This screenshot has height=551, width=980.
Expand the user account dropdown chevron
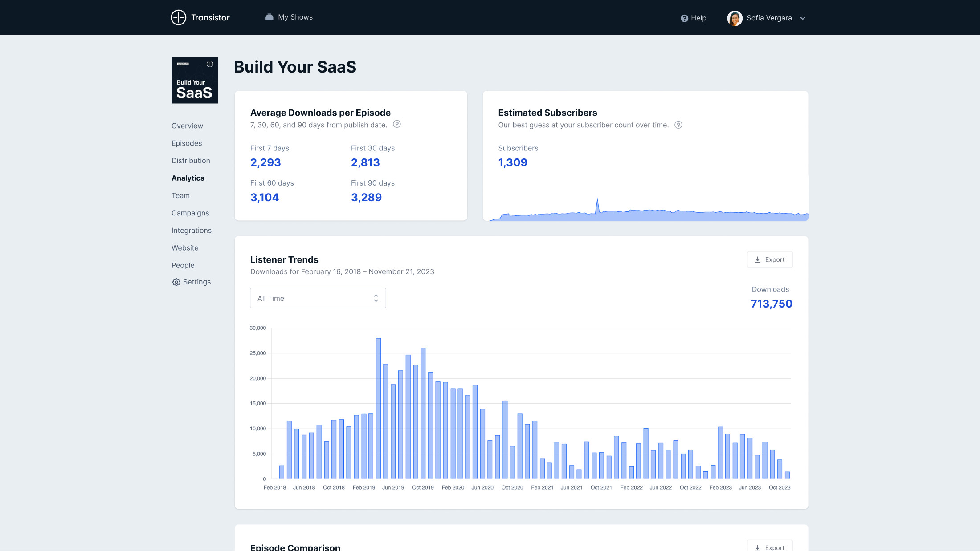803,18
